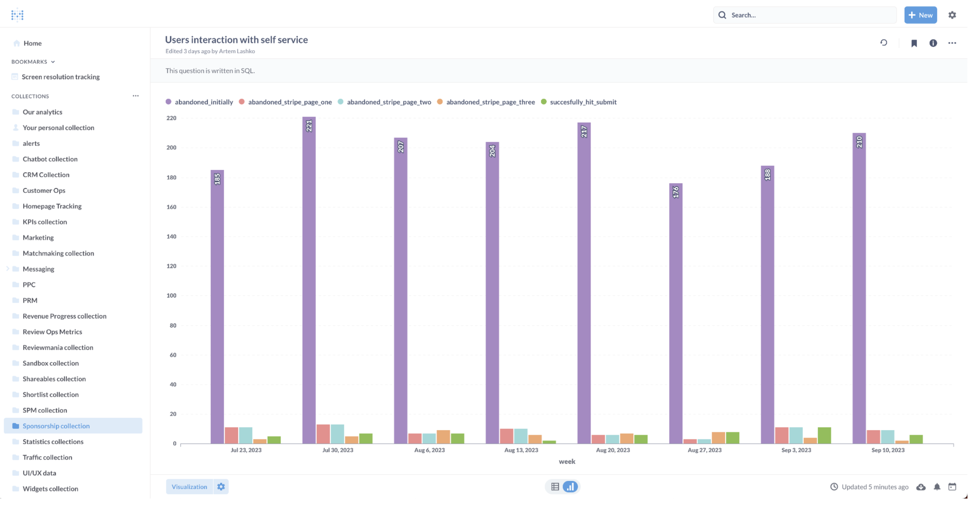Collapse the Bookmarks section chevron

point(53,62)
